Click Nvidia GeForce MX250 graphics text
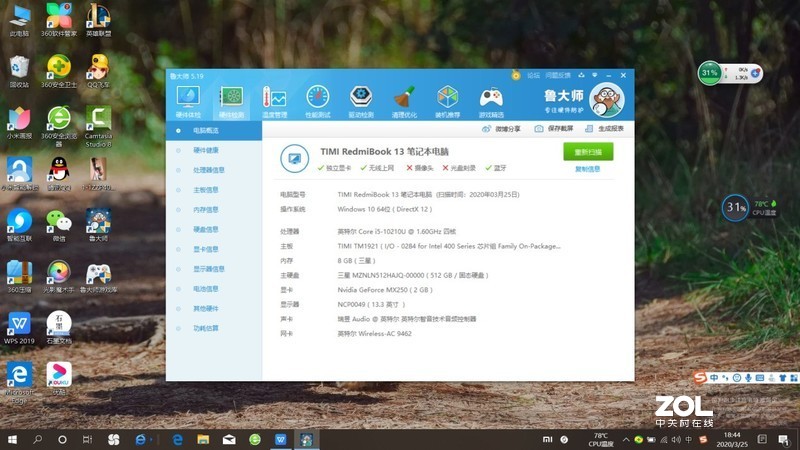The width and height of the screenshot is (800, 450). [x=385, y=290]
